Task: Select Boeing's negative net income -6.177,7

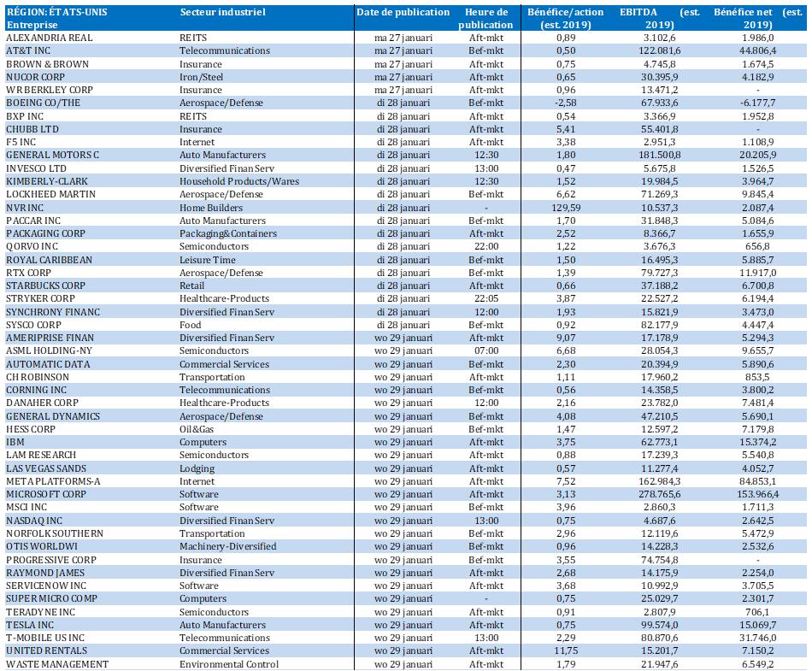Action: pos(750,103)
